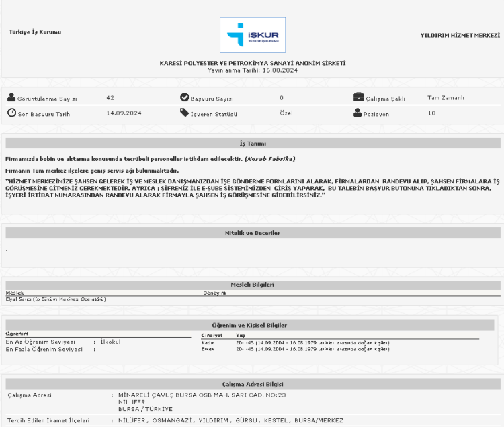The width and height of the screenshot is (504, 427).
Task: Click the İŞKUR logo image
Action: pyautogui.click(x=252, y=35)
